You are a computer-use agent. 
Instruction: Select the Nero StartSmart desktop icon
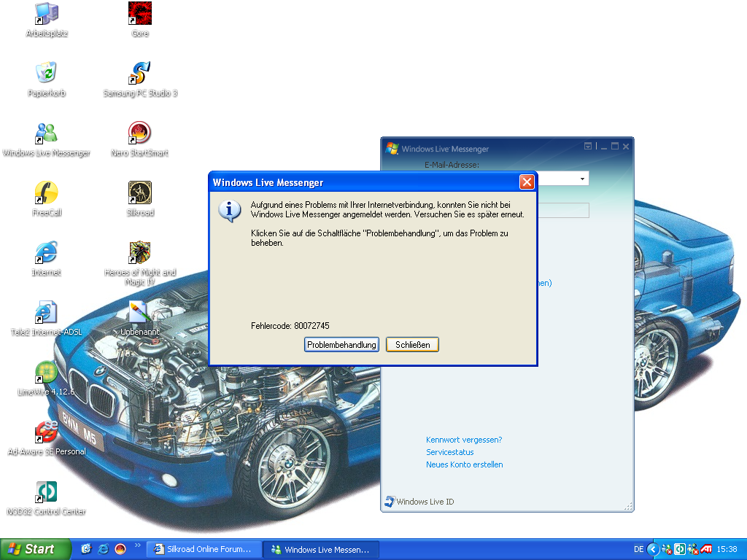pos(139,133)
